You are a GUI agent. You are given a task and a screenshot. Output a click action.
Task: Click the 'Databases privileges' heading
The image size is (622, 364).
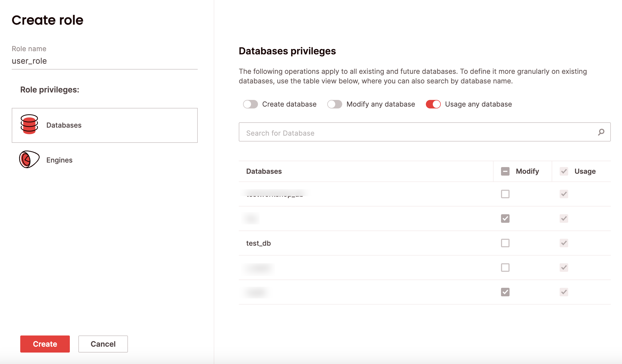(x=287, y=51)
